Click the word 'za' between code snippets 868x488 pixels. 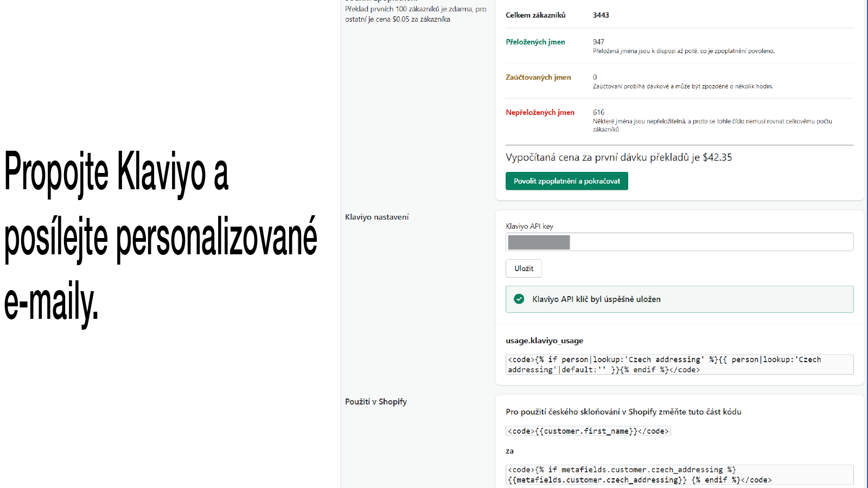click(x=509, y=451)
